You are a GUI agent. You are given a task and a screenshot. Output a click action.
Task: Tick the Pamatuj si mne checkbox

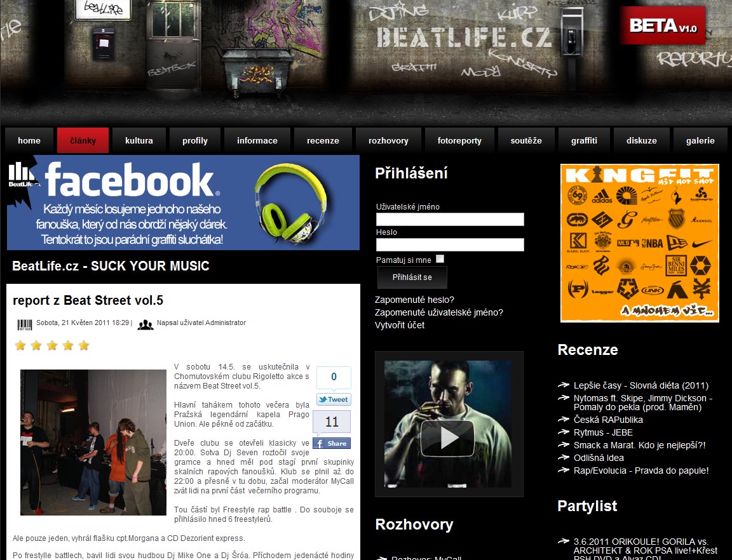[440, 259]
